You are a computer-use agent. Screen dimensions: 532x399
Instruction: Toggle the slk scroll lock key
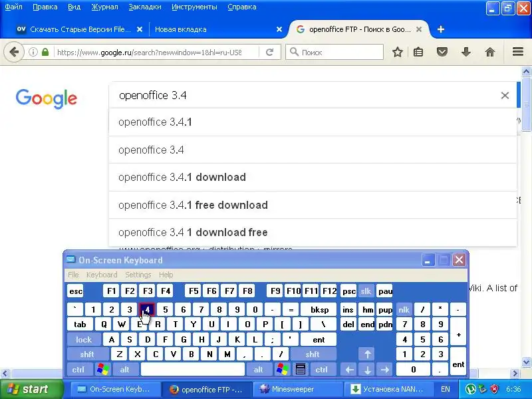tap(366, 291)
